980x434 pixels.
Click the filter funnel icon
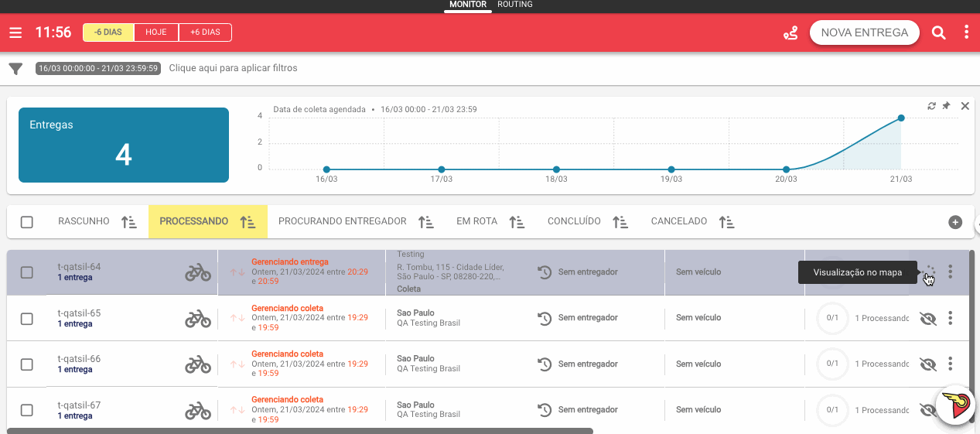[x=15, y=69]
